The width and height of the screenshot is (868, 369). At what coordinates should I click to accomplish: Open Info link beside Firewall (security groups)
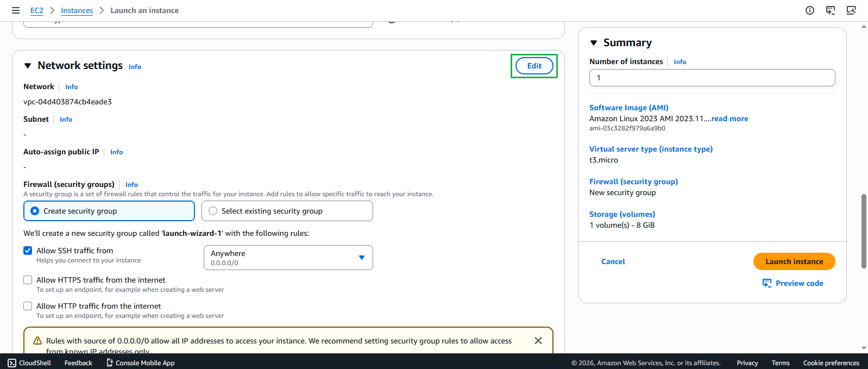click(132, 185)
